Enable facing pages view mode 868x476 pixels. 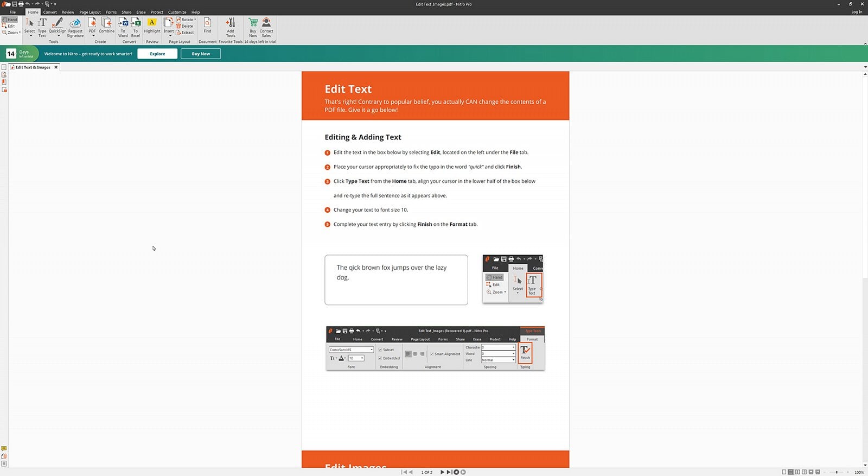coord(797,472)
